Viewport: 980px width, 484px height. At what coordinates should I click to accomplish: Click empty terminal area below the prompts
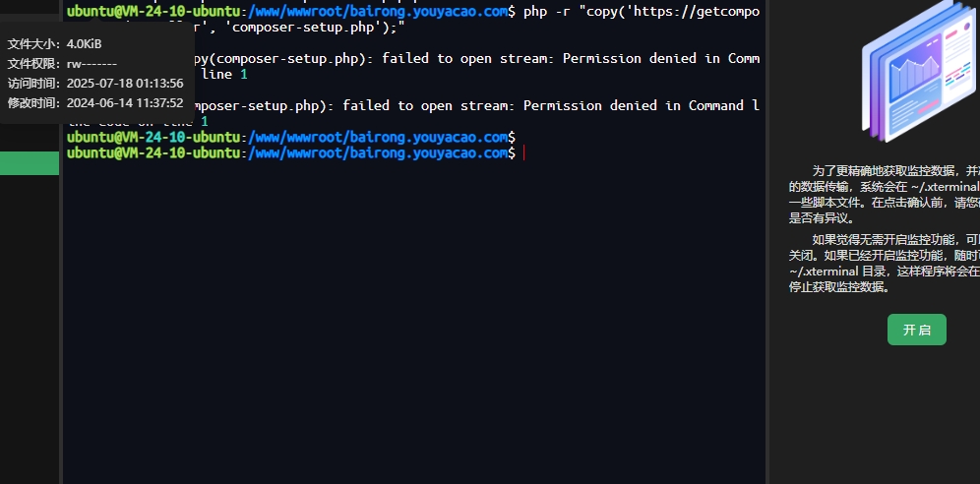(x=413, y=325)
